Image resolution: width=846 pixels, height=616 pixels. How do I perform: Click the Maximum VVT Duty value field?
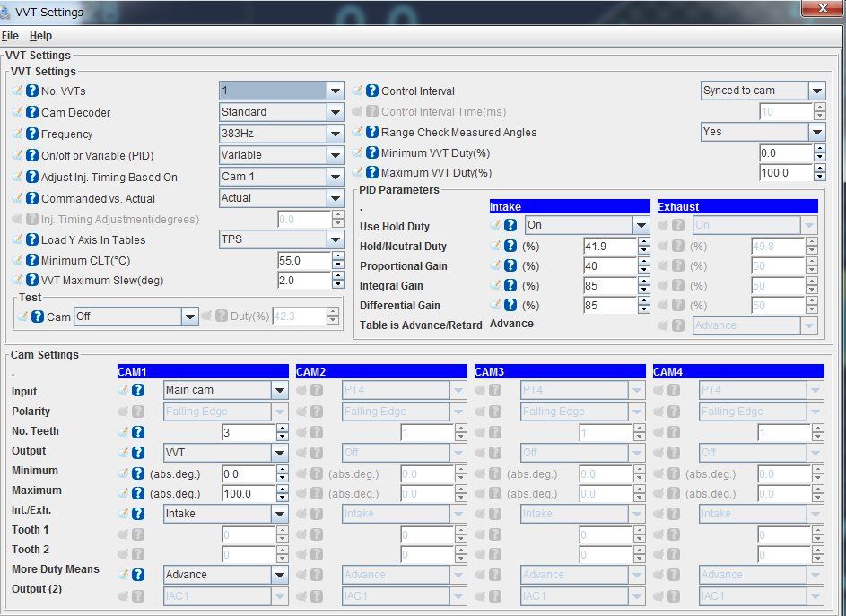(786, 173)
